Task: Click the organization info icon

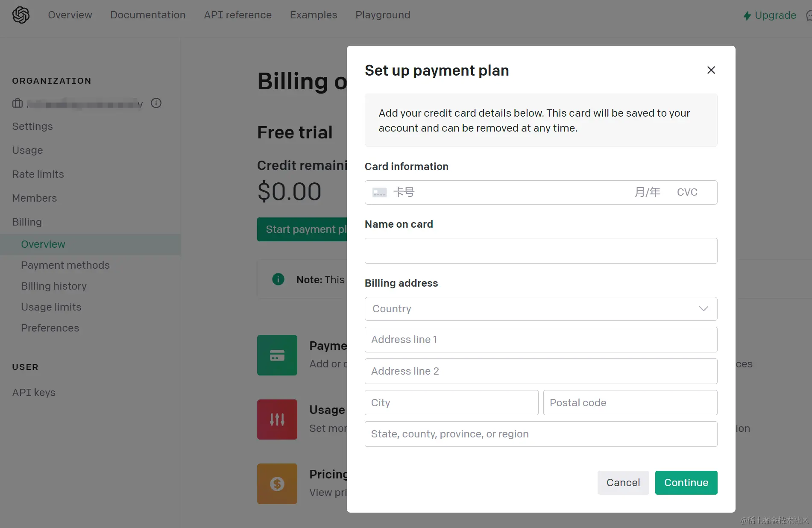Action: coord(156,103)
